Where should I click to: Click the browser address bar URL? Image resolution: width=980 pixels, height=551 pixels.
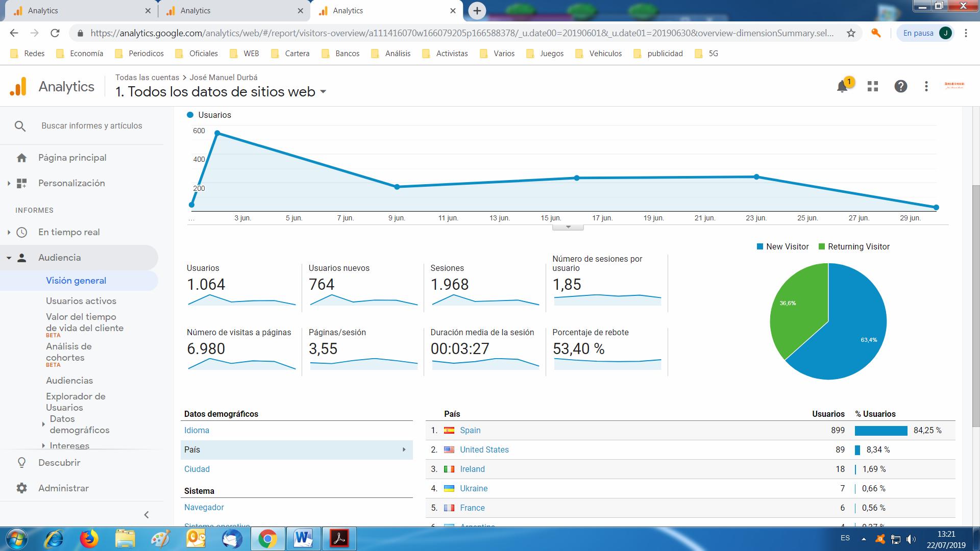462,33
